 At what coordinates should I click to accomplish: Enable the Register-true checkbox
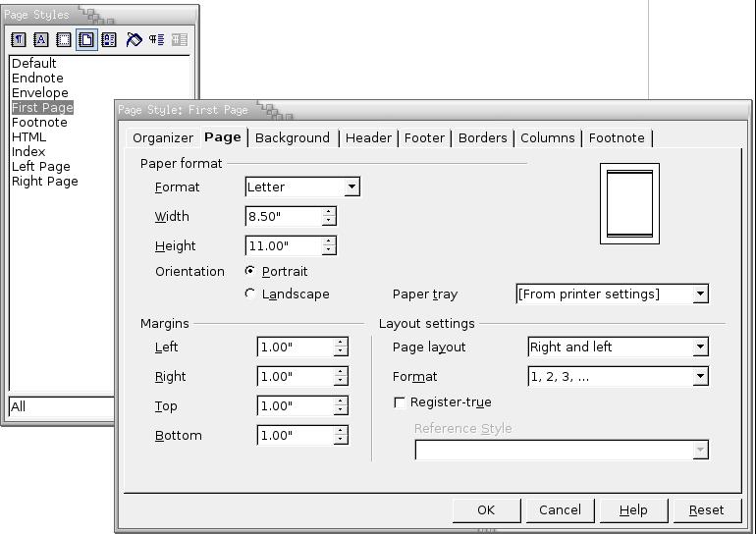pyautogui.click(x=400, y=402)
